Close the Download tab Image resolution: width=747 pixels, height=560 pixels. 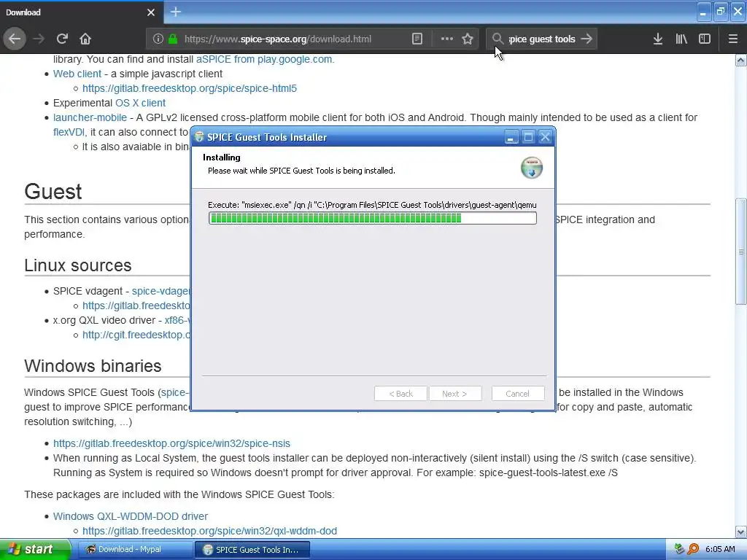[151, 12]
